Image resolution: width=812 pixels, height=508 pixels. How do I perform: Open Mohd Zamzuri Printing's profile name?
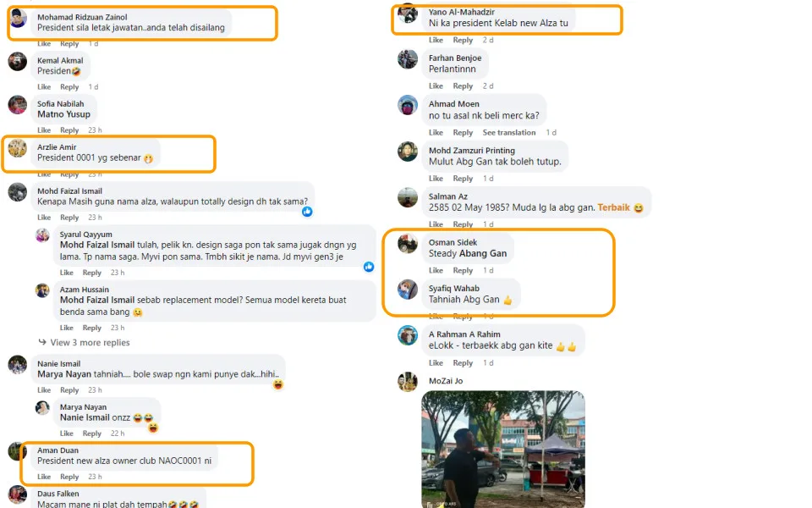(472, 151)
